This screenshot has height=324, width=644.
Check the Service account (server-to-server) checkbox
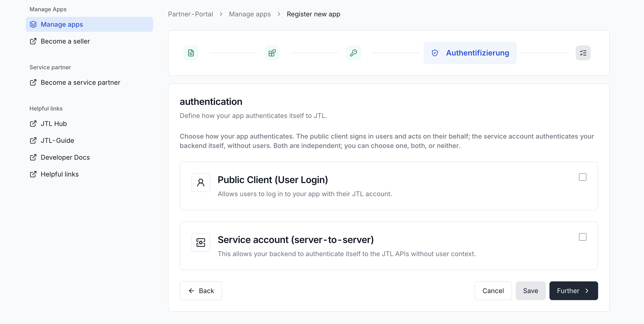click(582, 237)
